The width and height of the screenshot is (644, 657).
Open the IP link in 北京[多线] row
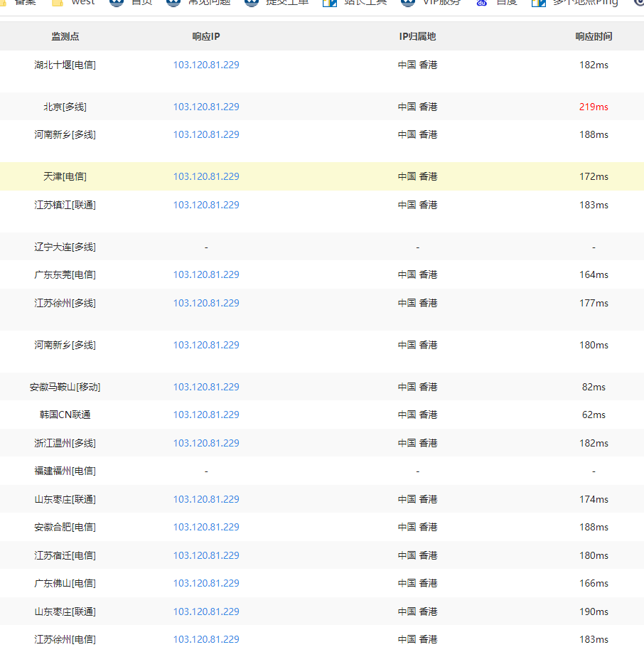[x=206, y=107]
